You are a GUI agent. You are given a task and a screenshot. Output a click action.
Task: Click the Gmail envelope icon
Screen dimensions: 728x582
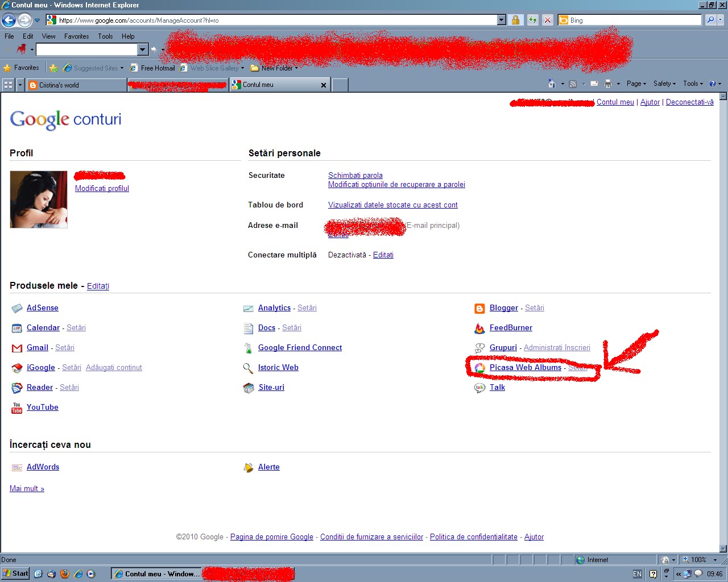16,348
